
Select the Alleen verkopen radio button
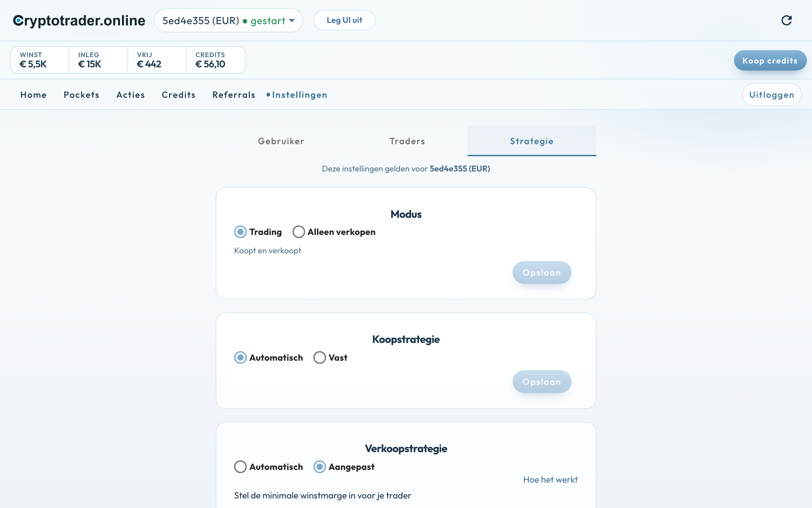click(298, 232)
